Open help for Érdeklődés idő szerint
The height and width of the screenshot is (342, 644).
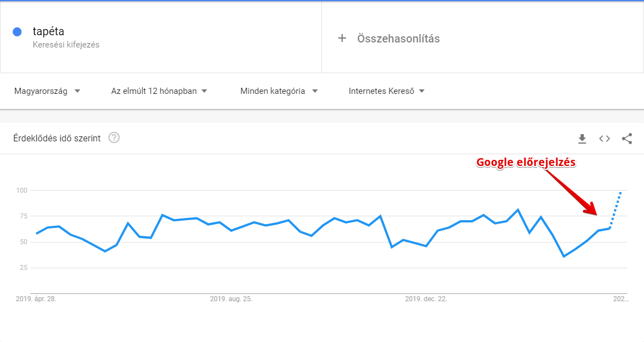tap(114, 138)
